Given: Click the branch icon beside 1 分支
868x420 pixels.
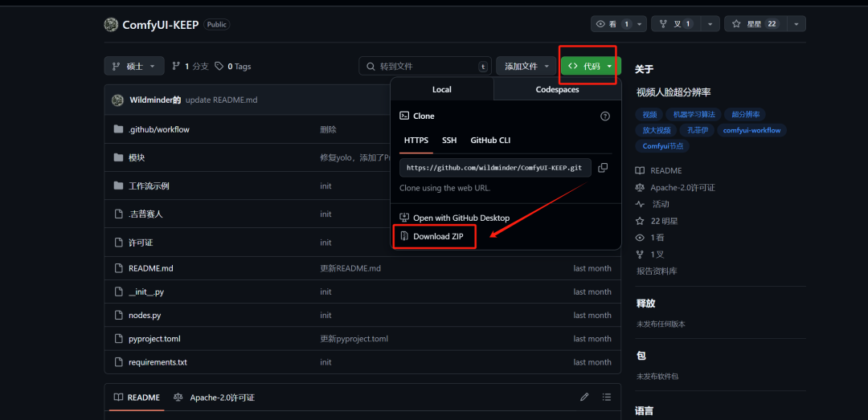Looking at the screenshot, I should click(176, 66).
